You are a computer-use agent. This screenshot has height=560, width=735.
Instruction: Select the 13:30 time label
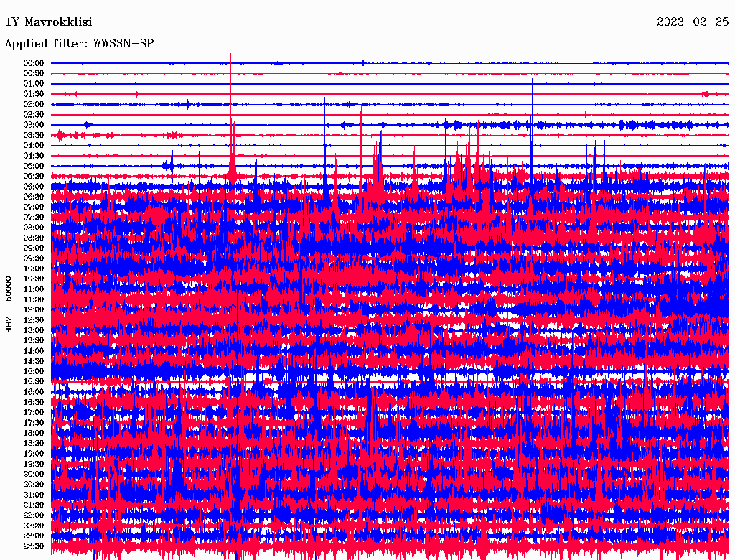34,341
